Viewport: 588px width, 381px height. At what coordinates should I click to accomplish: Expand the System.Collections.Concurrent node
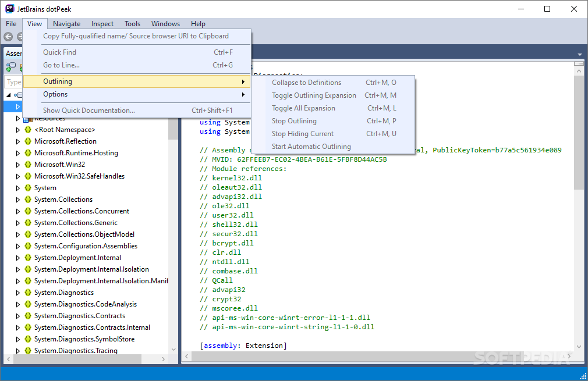[17, 211]
